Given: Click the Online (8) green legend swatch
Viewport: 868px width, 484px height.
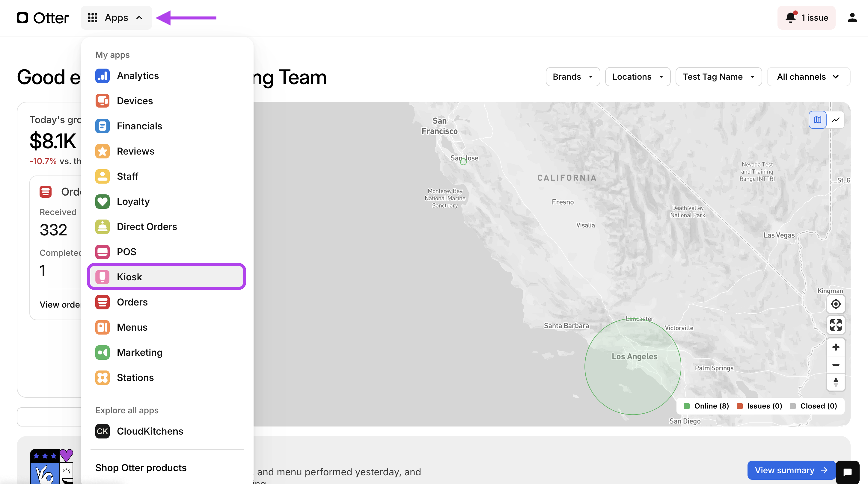Looking at the screenshot, I should (686, 406).
